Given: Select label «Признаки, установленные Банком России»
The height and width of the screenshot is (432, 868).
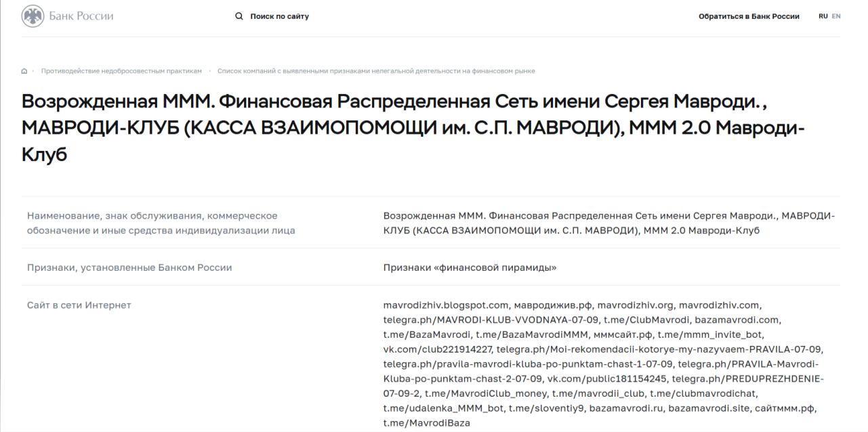Looking at the screenshot, I should click(129, 267).
